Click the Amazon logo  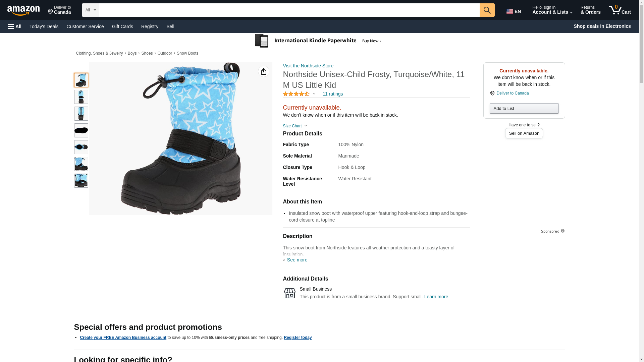pyautogui.click(x=23, y=10)
